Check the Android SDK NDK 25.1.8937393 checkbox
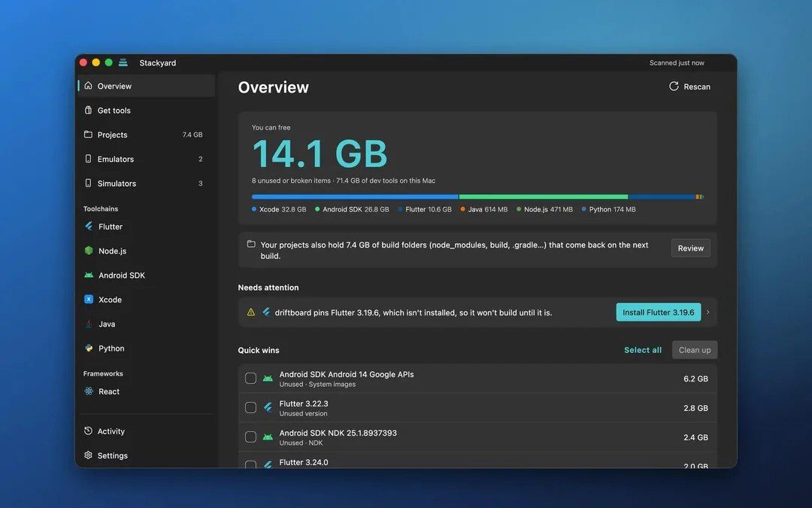The width and height of the screenshot is (812, 508). pos(250,437)
